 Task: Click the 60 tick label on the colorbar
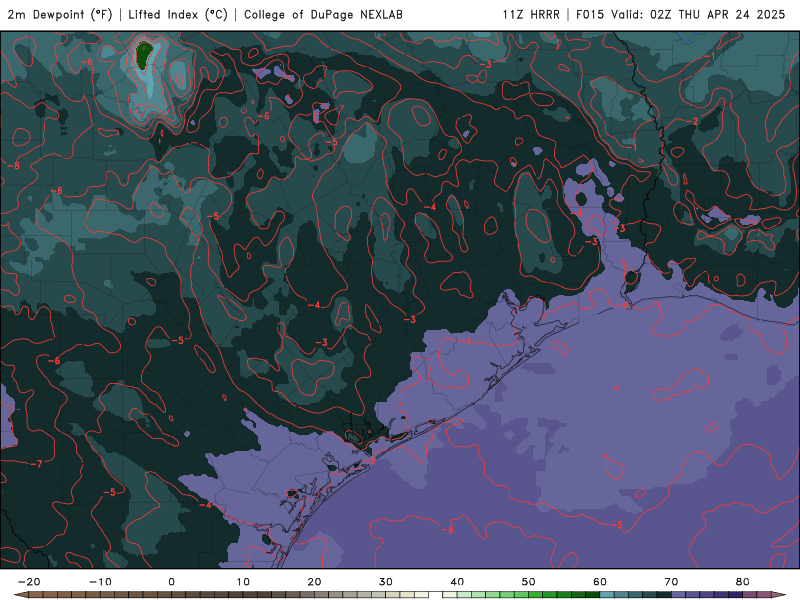pyautogui.click(x=600, y=582)
